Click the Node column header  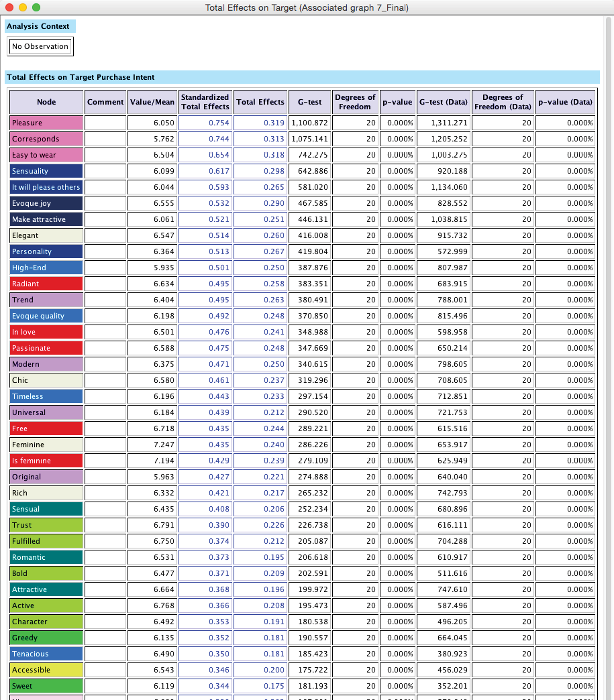point(46,102)
